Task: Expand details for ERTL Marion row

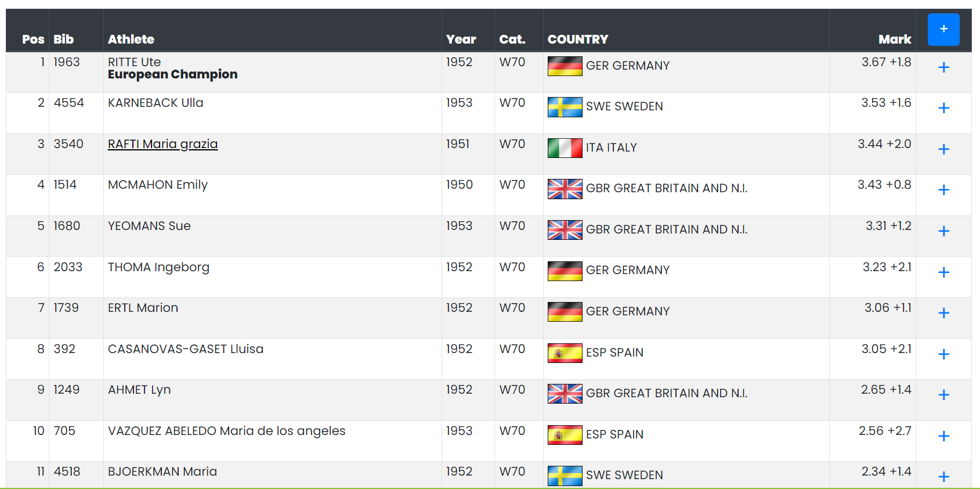Action: click(x=944, y=313)
